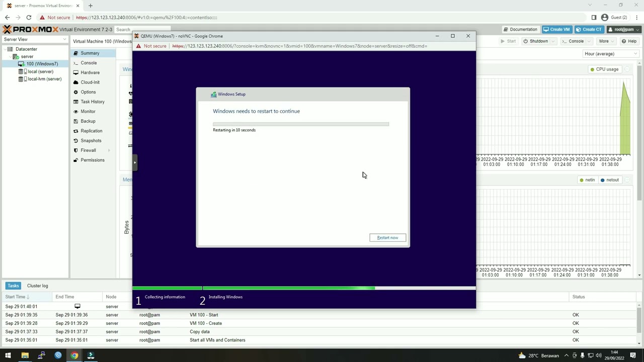Select 'Start all VMs and Containers' task
This screenshot has width=644, height=362.
[x=319, y=340]
